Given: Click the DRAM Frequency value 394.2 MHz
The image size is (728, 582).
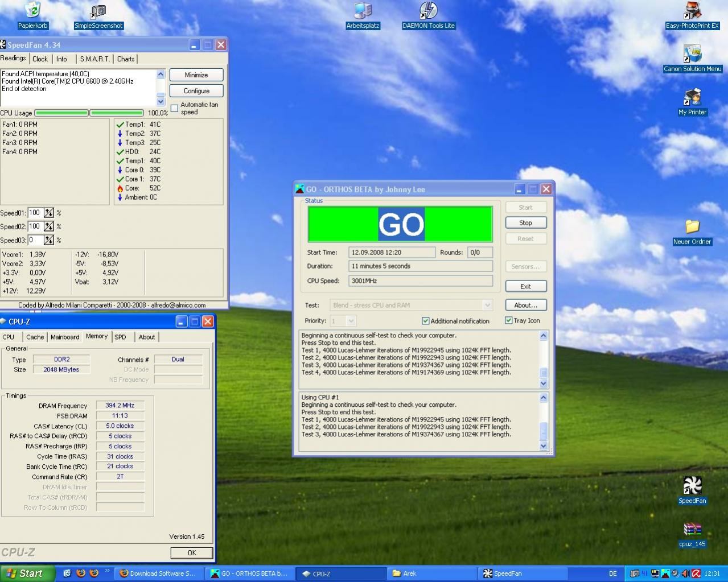Looking at the screenshot, I should [120, 406].
